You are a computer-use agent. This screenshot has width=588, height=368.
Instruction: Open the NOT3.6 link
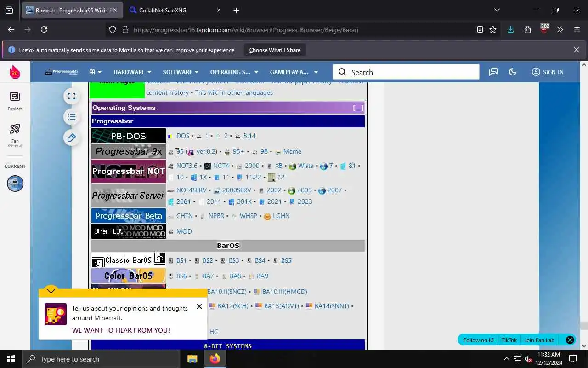[187, 166]
